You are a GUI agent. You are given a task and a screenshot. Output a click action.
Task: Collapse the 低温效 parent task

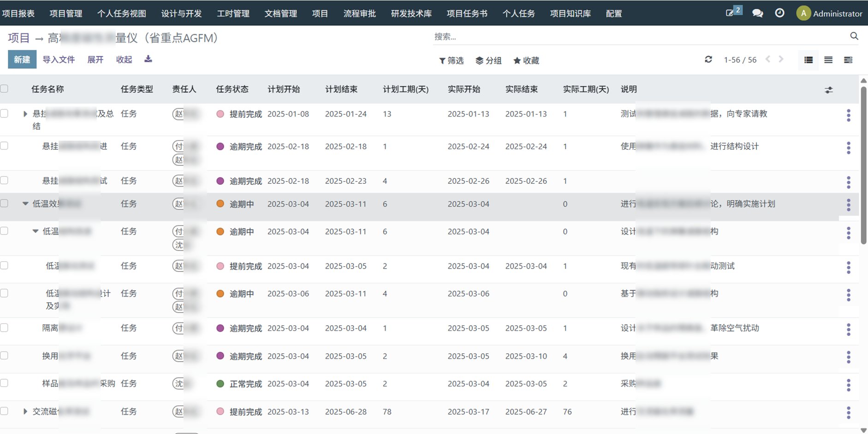pos(25,204)
